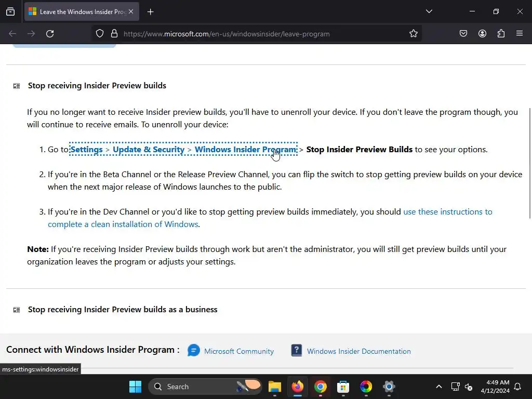Bookmark this page with star icon
Viewport: 532px width, 399px height.
413,34
